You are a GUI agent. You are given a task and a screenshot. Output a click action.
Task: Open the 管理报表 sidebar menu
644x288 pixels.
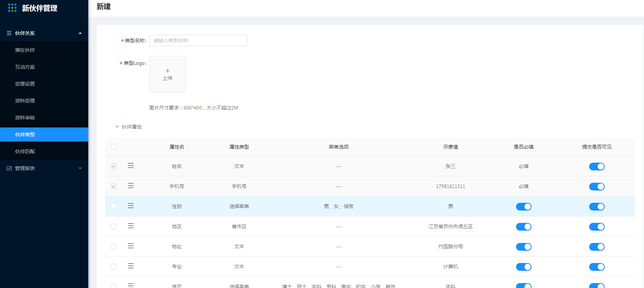tap(44, 168)
